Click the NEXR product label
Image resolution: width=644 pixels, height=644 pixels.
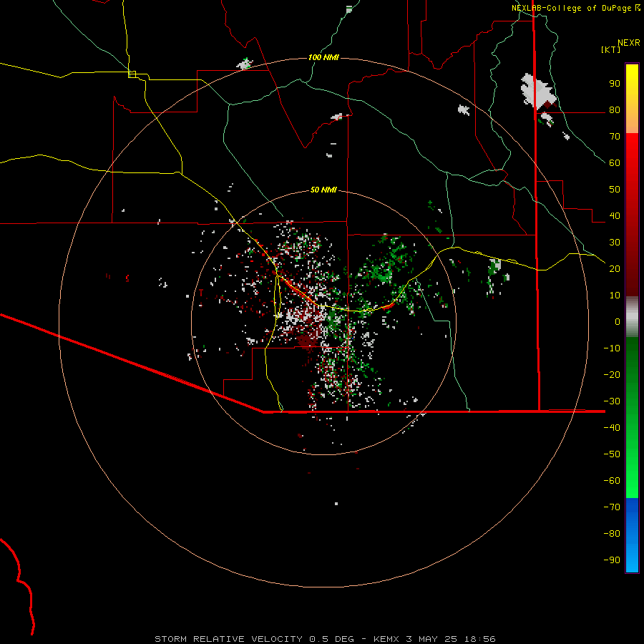[x=628, y=43]
